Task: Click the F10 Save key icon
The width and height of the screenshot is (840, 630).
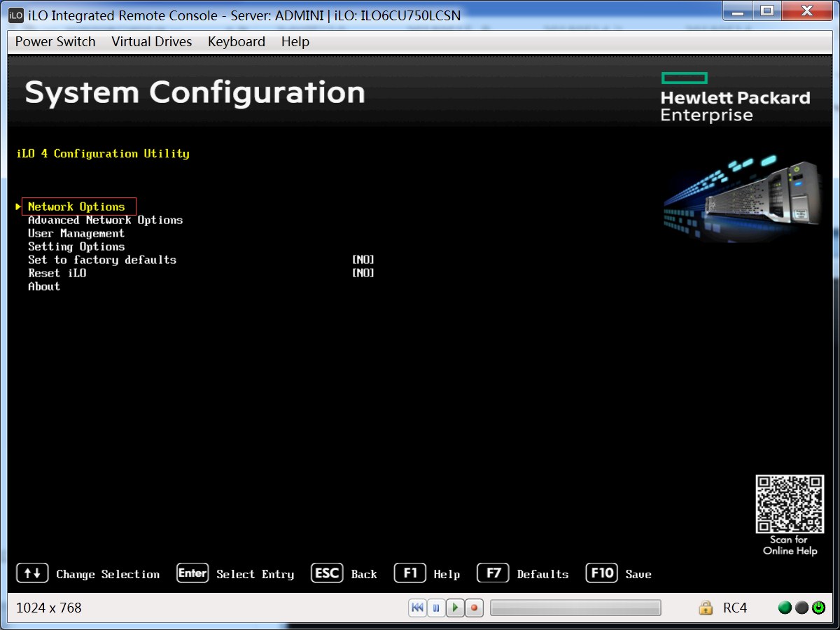Action: [x=602, y=573]
